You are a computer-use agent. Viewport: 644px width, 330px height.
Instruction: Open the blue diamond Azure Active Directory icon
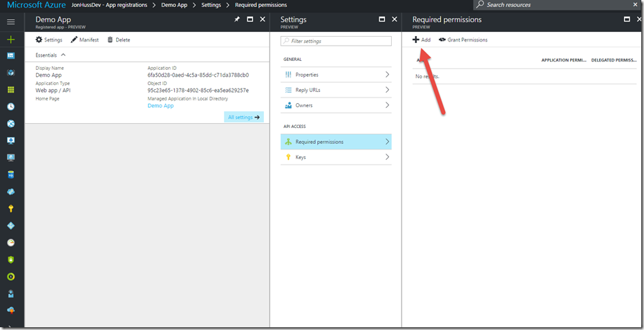(11, 226)
